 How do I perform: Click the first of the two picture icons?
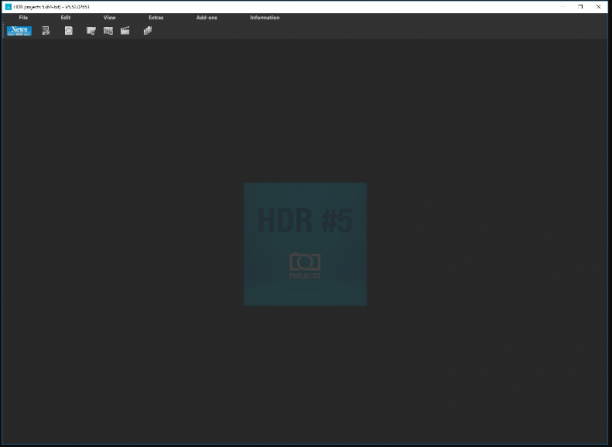(x=91, y=31)
